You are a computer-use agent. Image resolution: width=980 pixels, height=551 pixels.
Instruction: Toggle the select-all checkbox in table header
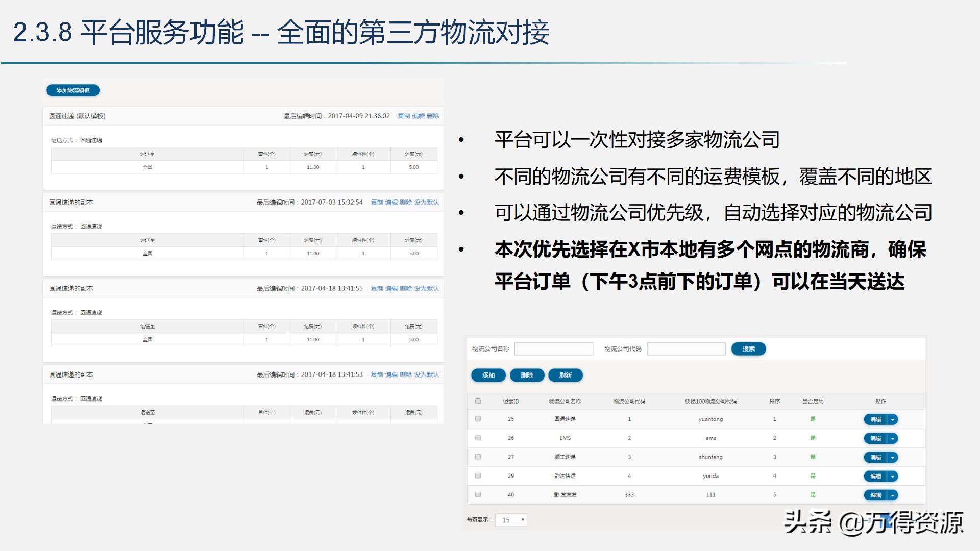(478, 402)
